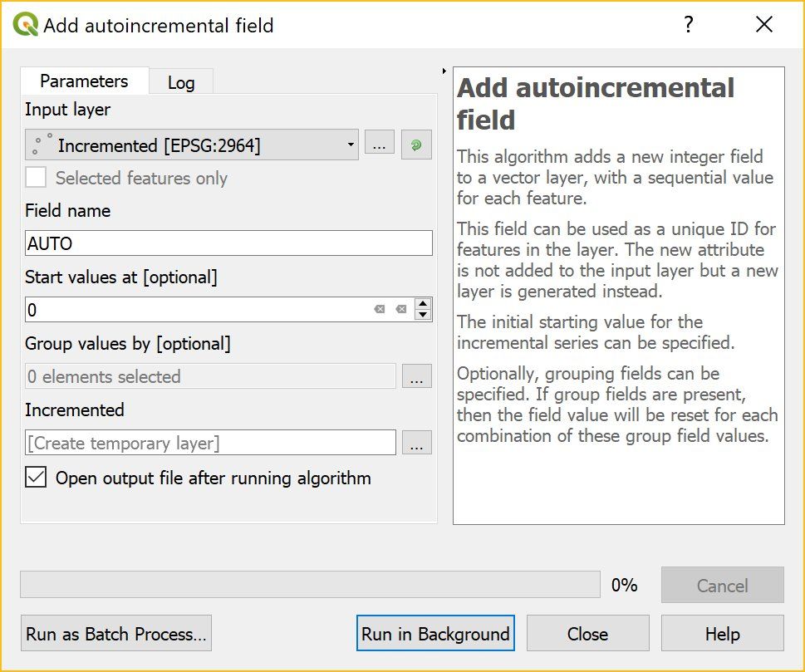This screenshot has height=672, width=805.
Task: Enable Selected features only checkbox
Action: coord(36,178)
